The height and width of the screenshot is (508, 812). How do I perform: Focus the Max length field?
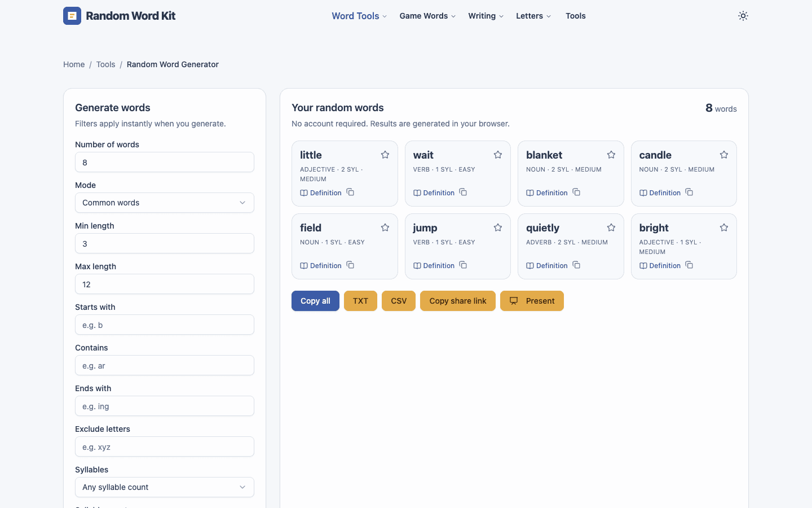[165, 284]
